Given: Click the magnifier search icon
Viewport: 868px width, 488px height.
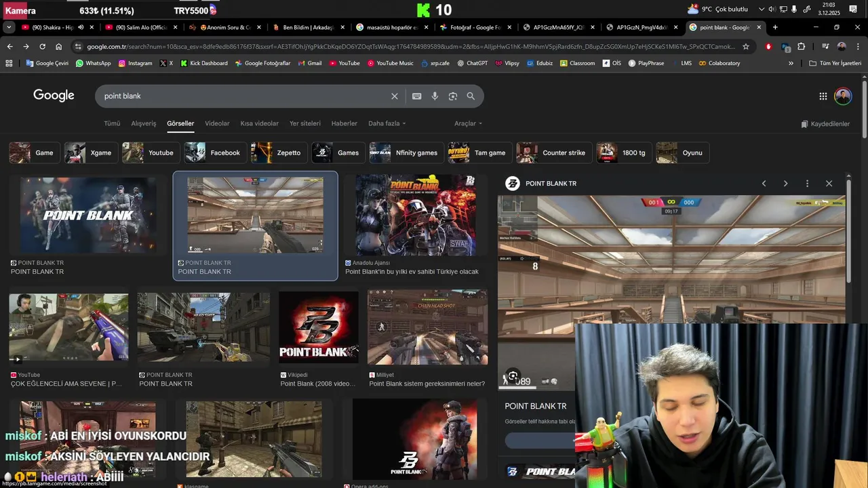Looking at the screenshot, I should pos(471,96).
